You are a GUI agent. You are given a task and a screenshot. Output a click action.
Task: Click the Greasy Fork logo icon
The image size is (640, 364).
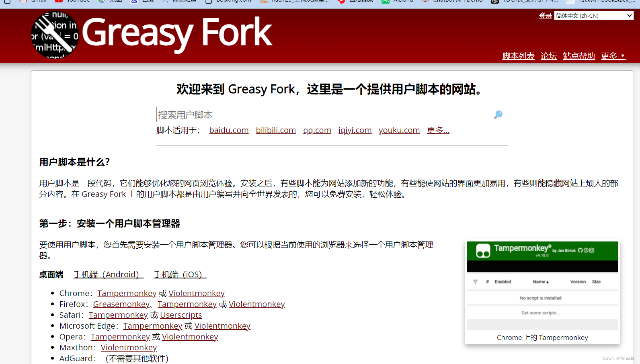click(x=55, y=35)
